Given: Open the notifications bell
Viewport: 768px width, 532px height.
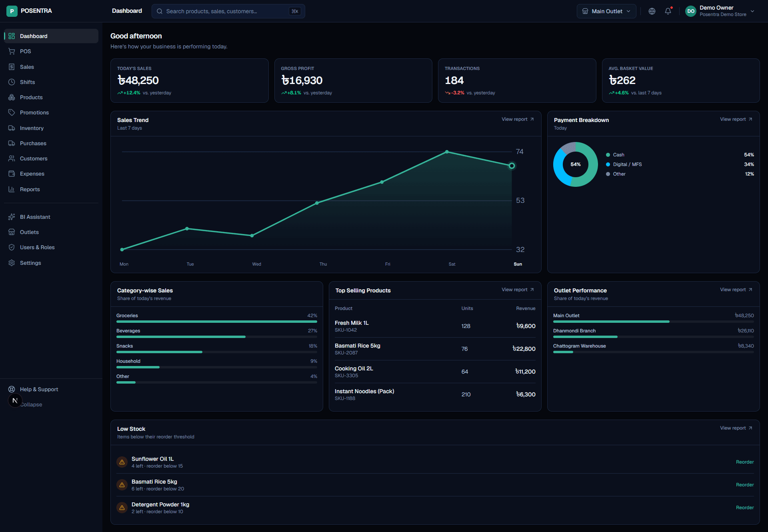Looking at the screenshot, I should click(x=668, y=11).
